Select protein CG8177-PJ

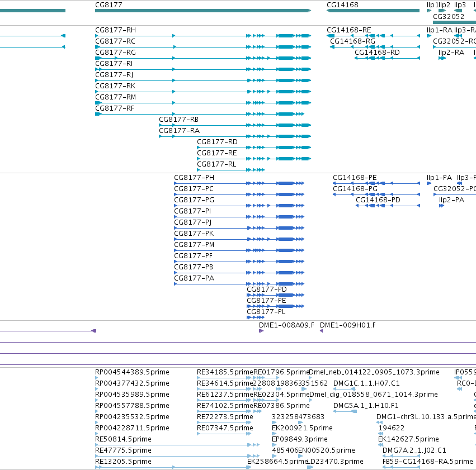[193, 222]
